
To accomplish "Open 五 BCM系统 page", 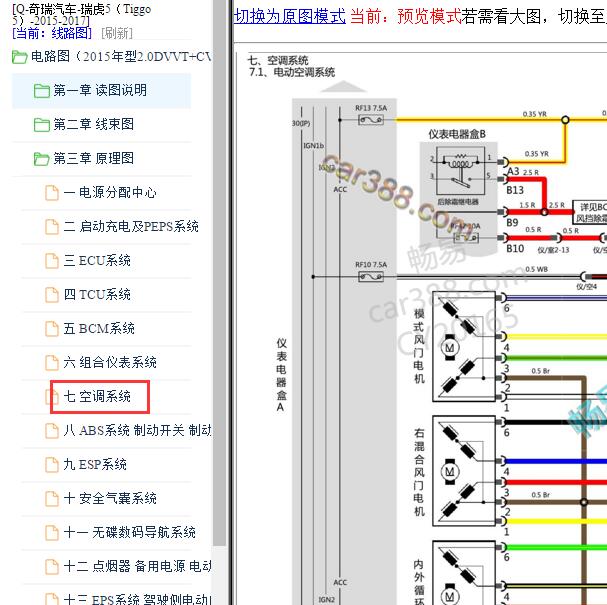I will point(99,329).
